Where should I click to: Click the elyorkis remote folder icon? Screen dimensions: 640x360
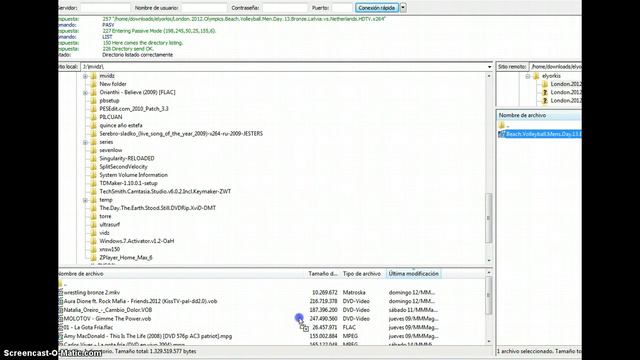point(536,76)
